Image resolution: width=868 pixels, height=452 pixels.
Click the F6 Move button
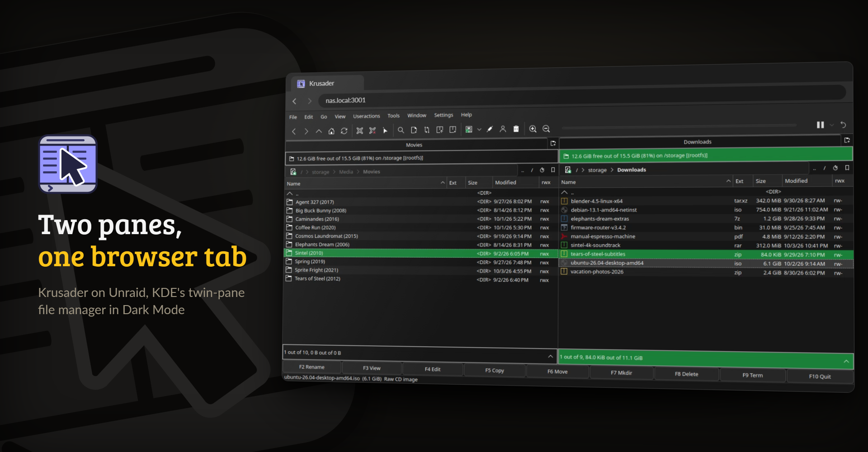[x=557, y=372]
